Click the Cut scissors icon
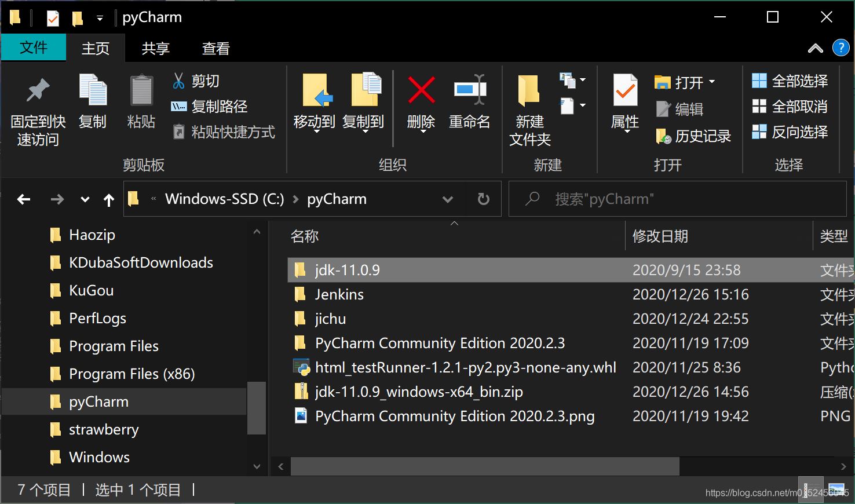The image size is (855, 504). [178, 81]
